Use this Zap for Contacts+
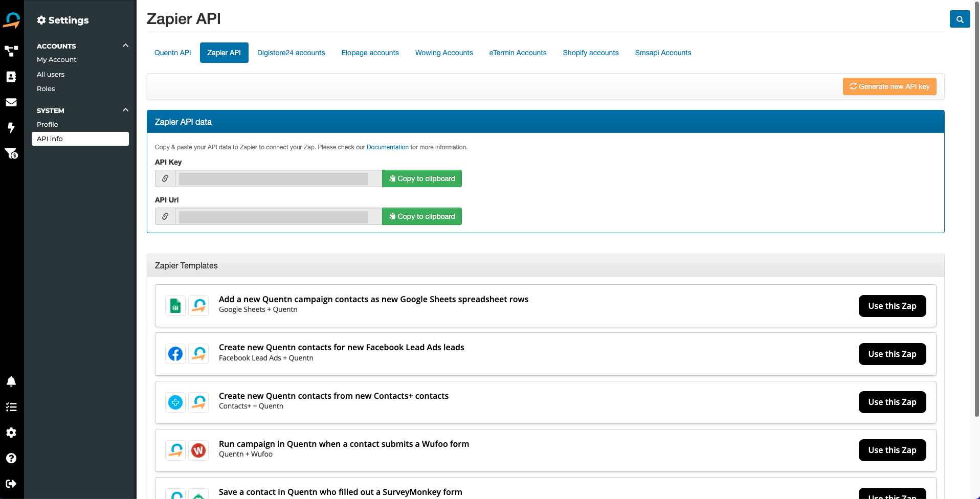980x499 pixels. point(892,402)
